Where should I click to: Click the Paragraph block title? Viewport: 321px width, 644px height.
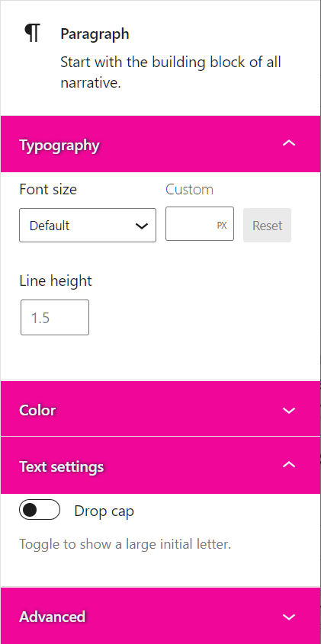tap(95, 34)
